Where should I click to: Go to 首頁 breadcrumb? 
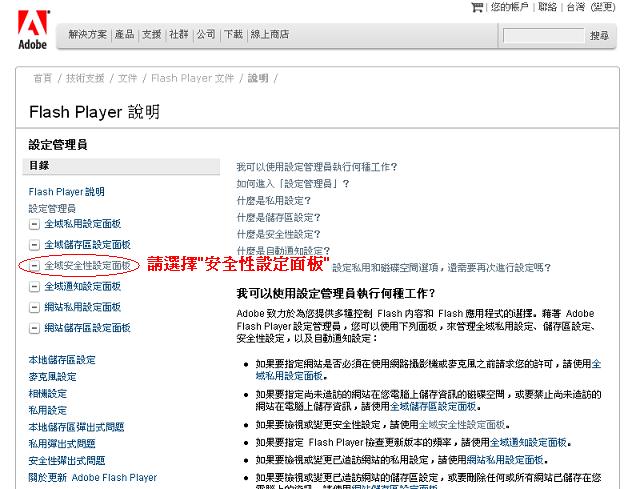[43, 78]
